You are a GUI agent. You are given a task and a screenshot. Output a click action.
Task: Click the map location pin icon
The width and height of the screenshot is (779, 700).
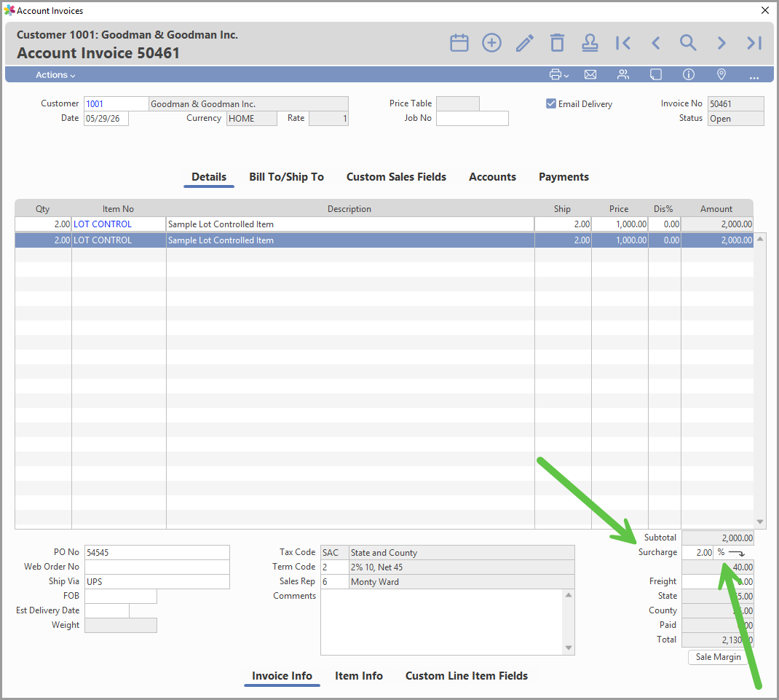pos(721,75)
